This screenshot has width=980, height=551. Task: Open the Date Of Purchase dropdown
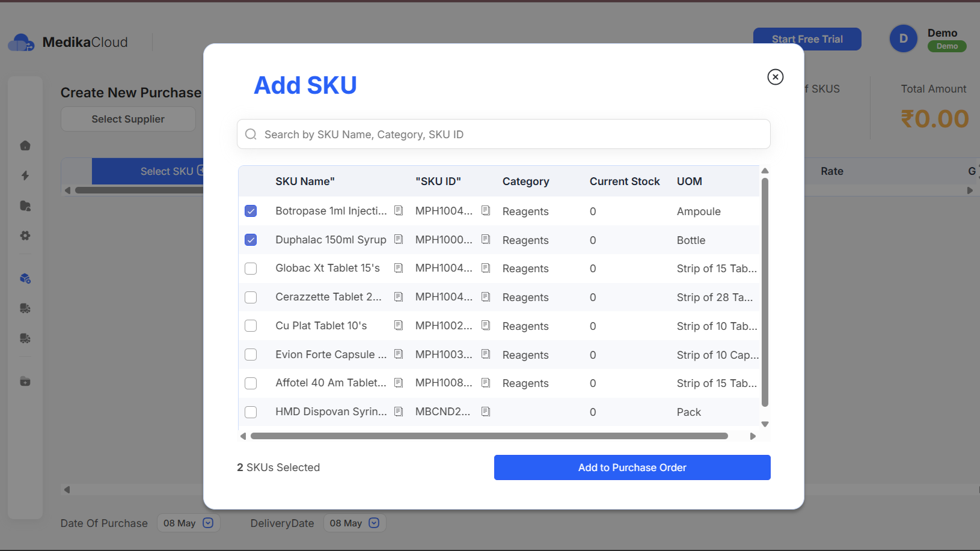[x=208, y=523]
